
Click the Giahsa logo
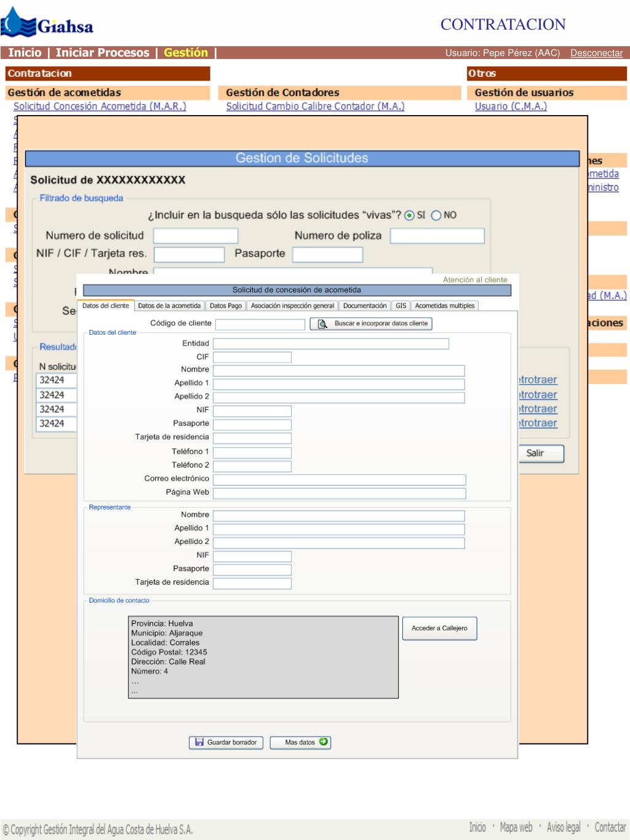coord(48,23)
